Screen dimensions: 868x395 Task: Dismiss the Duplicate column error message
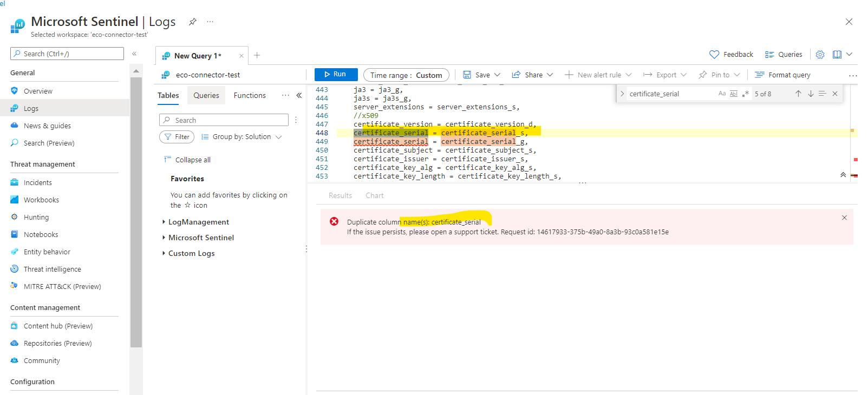pos(844,218)
